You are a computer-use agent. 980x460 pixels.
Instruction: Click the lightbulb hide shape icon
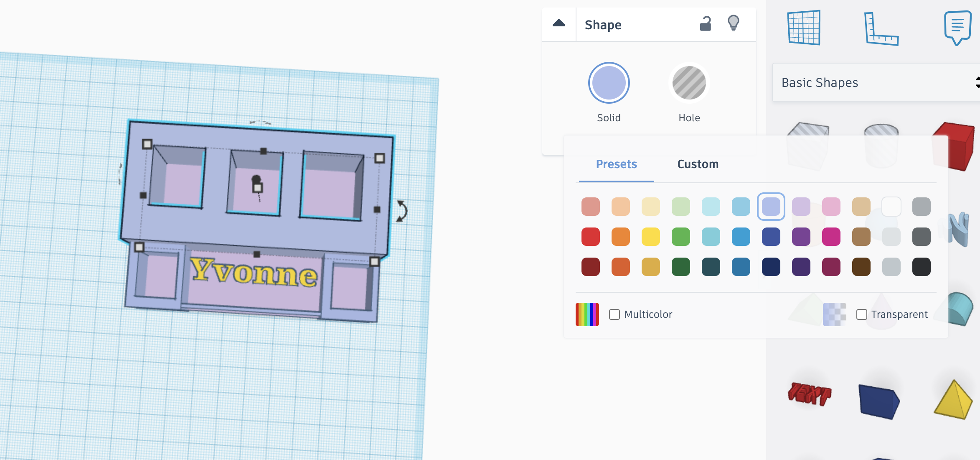pyautogui.click(x=733, y=23)
